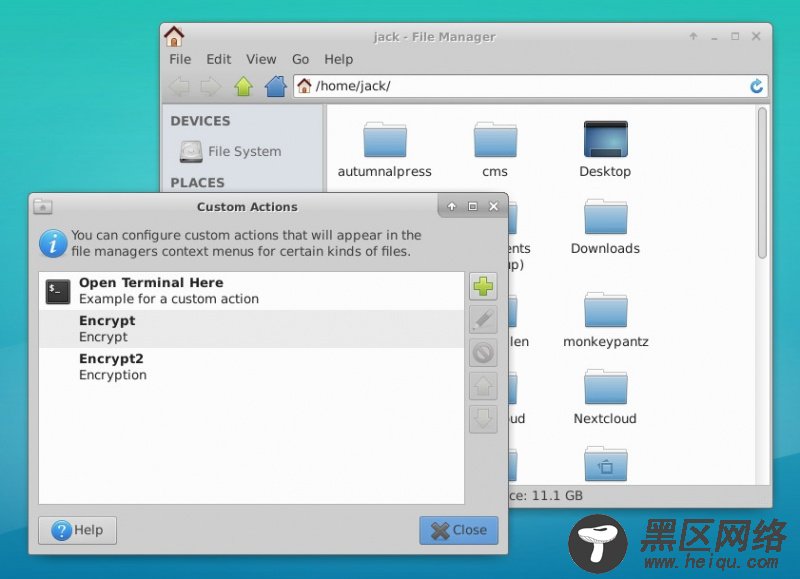
Task: Click the /home/jack/ location field
Action: (x=530, y=86)
